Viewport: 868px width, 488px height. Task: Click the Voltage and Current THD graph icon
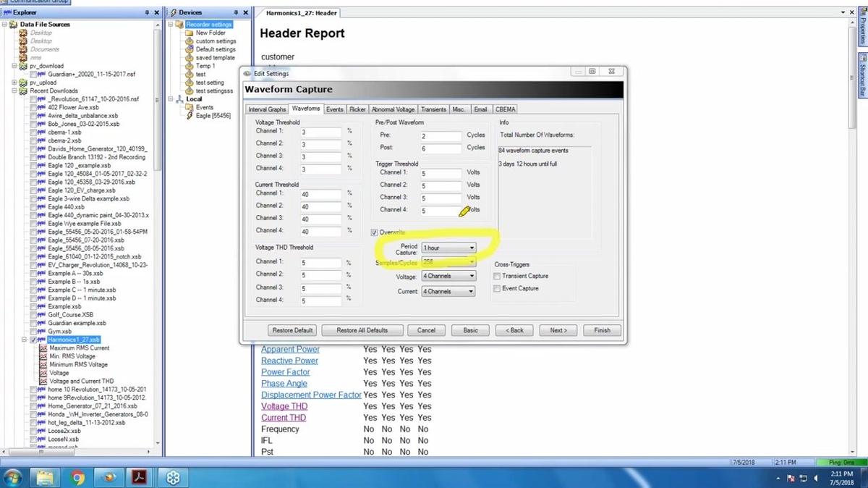point(43,381)
